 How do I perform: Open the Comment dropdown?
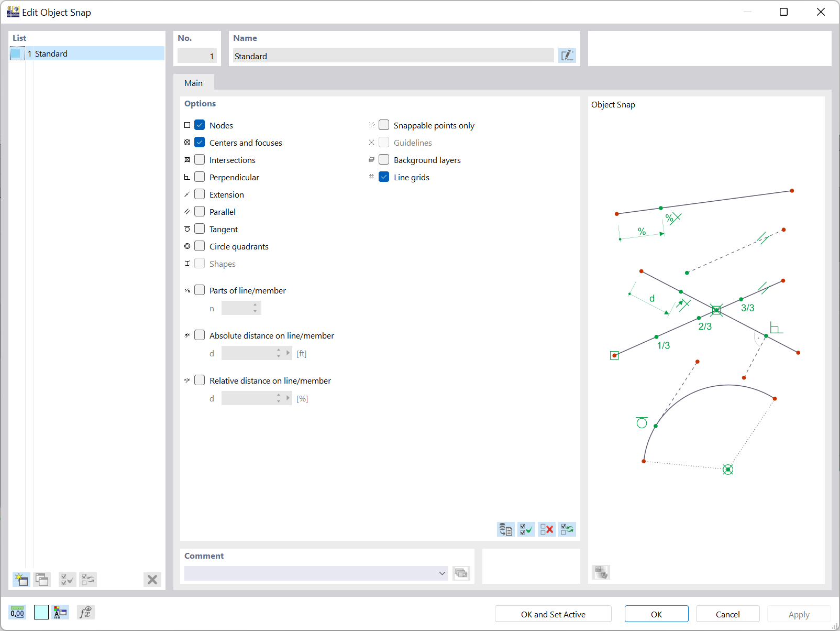pyautogui.click(x=442, y=573)
